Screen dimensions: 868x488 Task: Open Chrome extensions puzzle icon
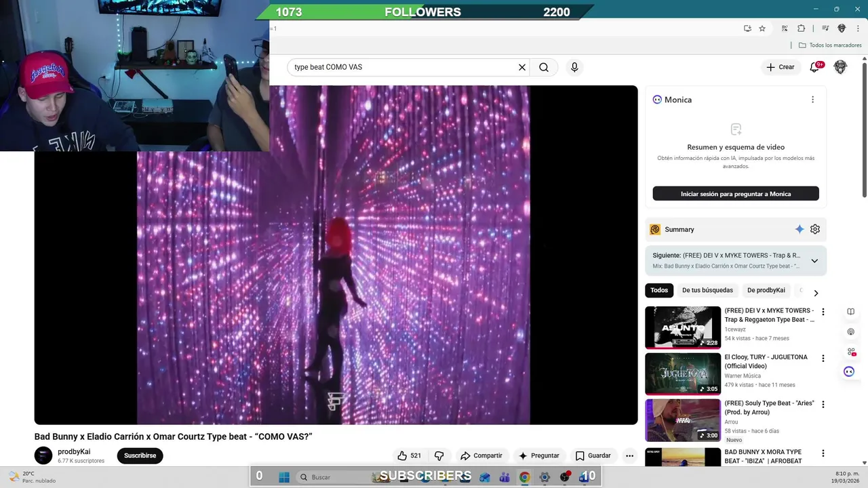click(801, 28)
